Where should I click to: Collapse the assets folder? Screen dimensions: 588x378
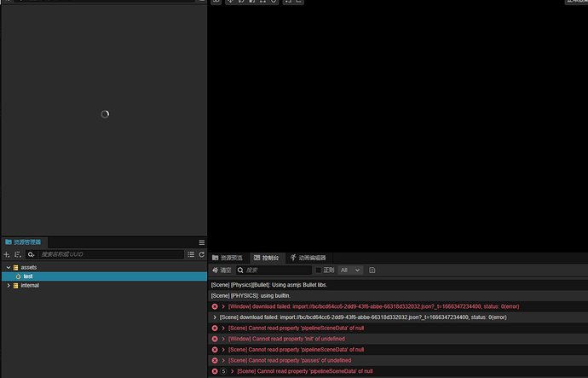point(9,267)
